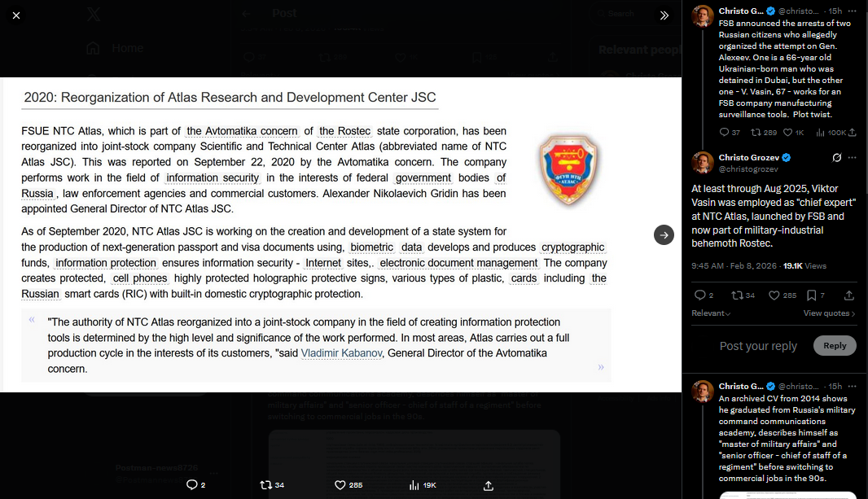Focus the Post your reply field
Viewport: 868px width, 499px height.
(758, 346)
